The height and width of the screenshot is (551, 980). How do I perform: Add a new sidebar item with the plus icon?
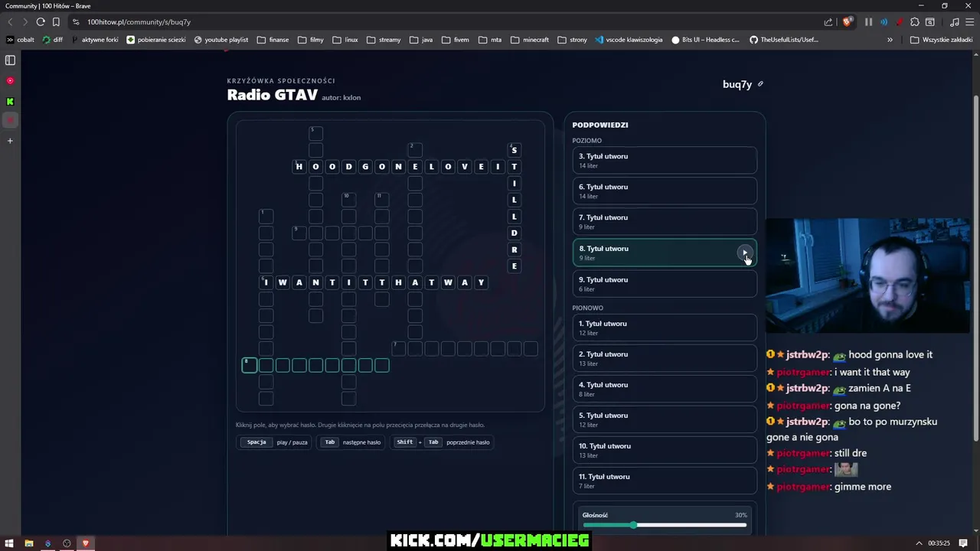pos(10,141)
